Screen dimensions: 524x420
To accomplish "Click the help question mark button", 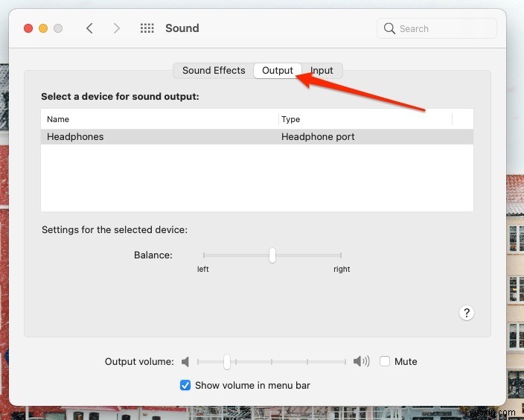I will (x=466, y=313).
